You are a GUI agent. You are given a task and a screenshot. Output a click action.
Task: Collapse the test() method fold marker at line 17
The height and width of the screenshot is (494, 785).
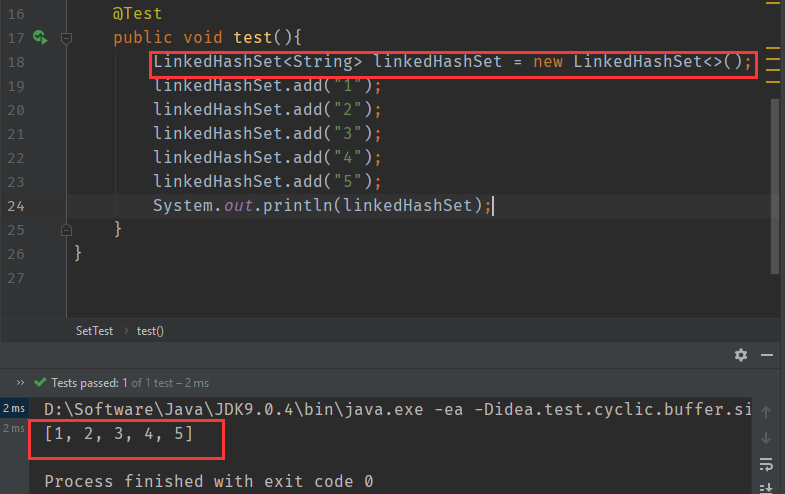(66, 38)
